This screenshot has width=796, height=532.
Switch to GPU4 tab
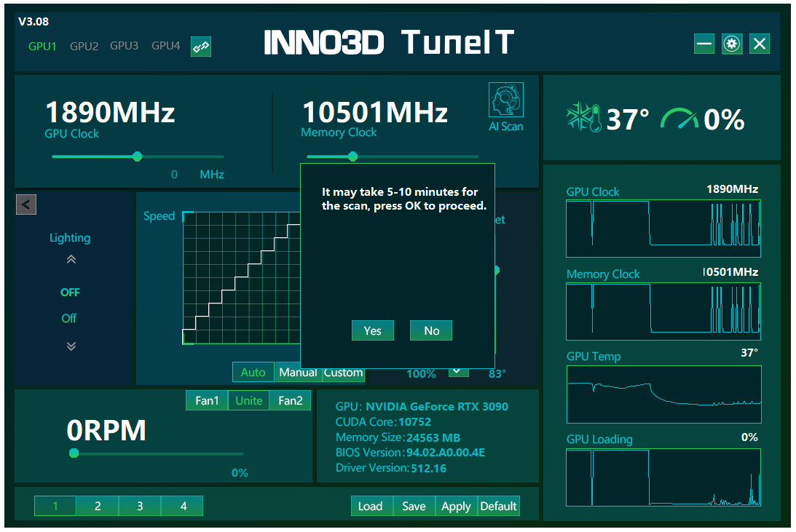tap(165, 46)
